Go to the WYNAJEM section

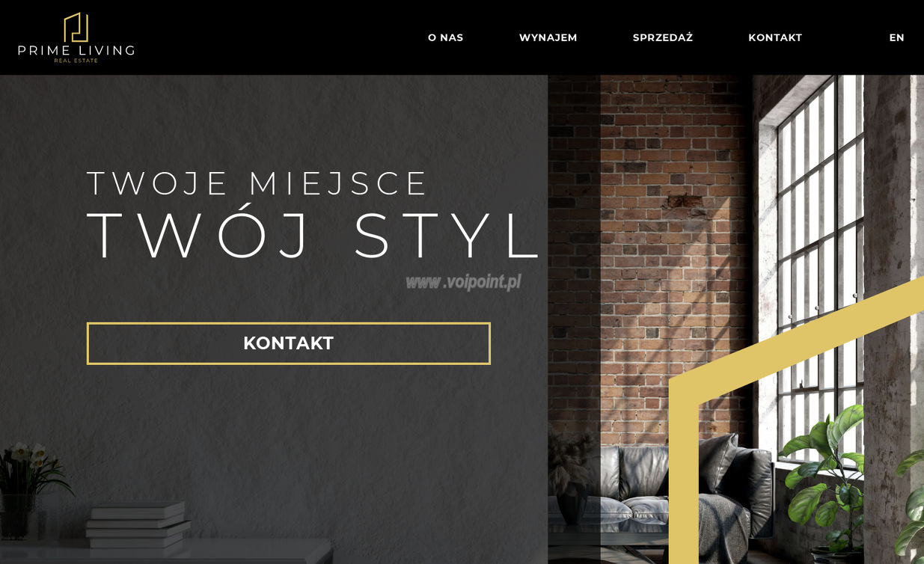(548, 37)
